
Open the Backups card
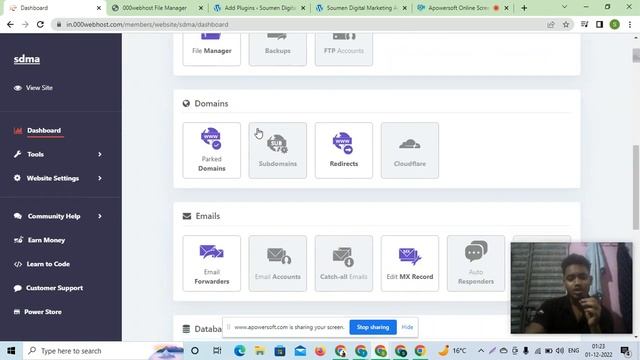pos(278,49)
